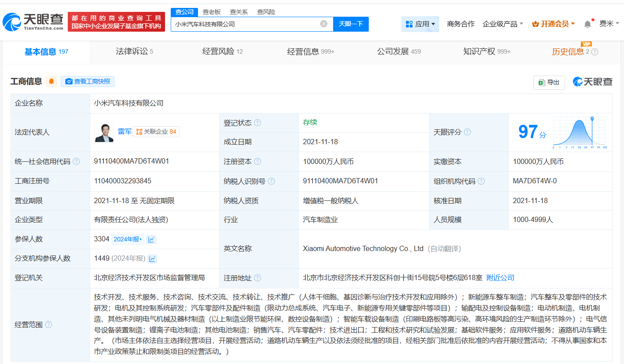Click help icon next to 纳税人识别号

(272, 181)
